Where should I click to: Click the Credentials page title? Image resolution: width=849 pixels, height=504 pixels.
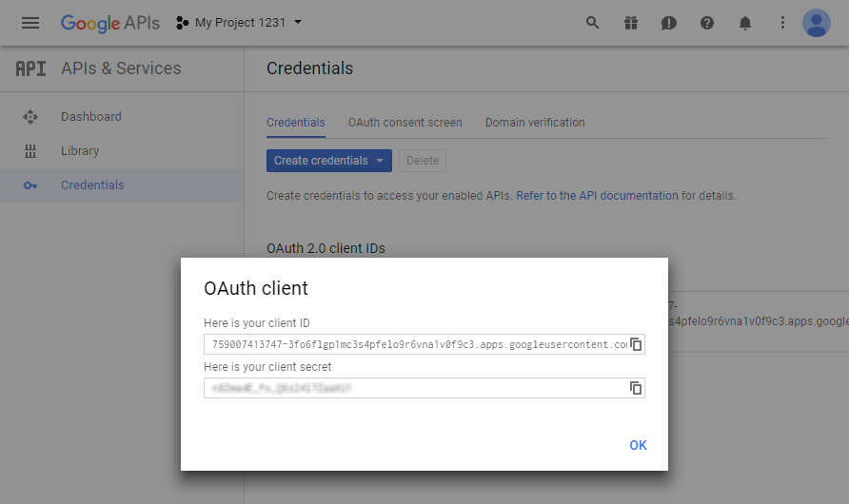point(309,68)
